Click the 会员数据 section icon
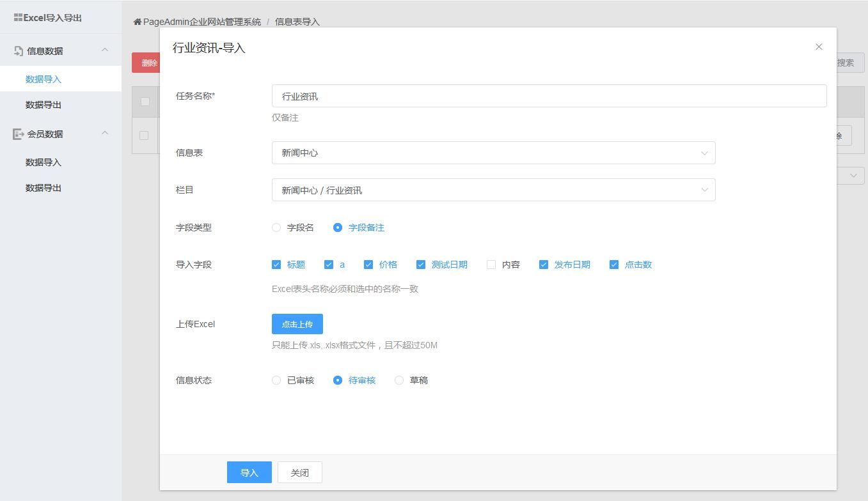This screenshot has width=868, height=501. 19,134
